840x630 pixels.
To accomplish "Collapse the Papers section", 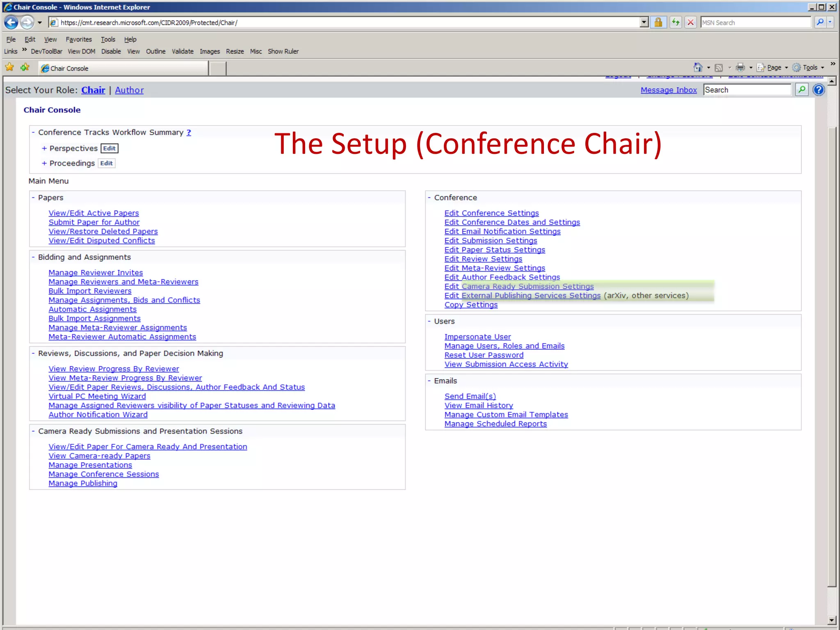I will (x=33, y=198).
